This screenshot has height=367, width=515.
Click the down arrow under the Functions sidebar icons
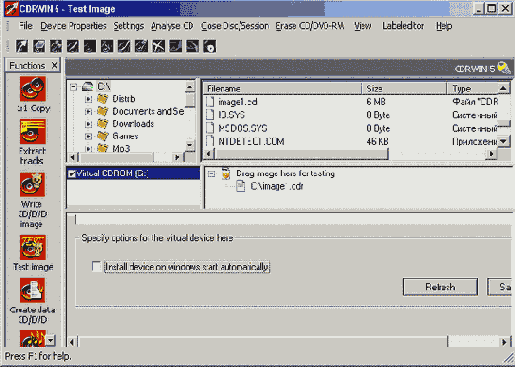click(x=51, y=340)
